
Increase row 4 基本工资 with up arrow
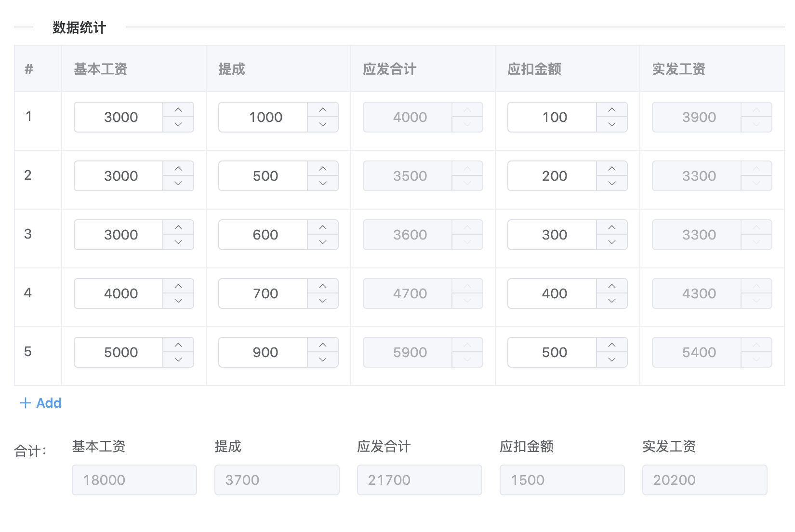[x=178, y=286]
